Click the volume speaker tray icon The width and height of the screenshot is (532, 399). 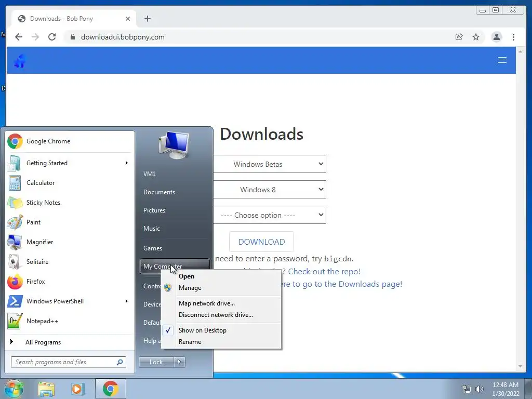[x=479, y=389]
